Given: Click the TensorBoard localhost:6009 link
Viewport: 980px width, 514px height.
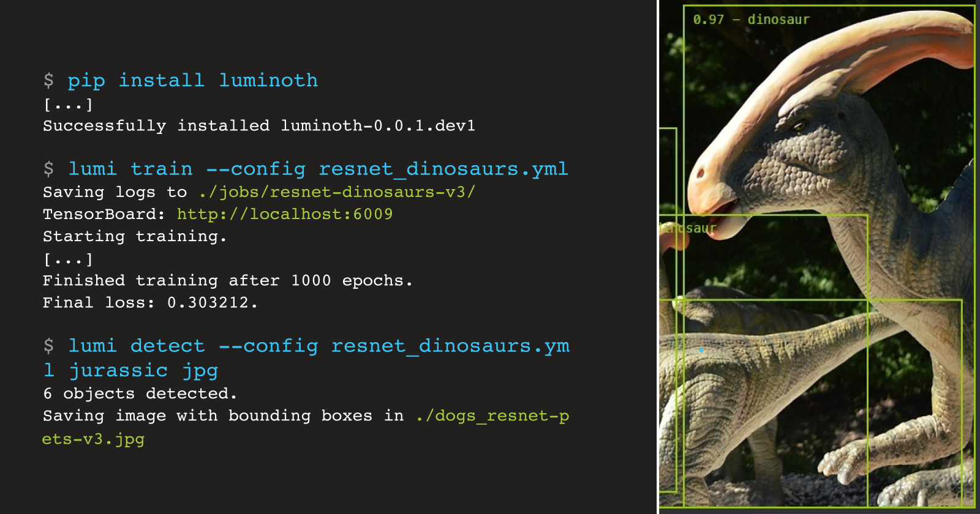Looking at the screenshot, I should (x=285, y=214).
